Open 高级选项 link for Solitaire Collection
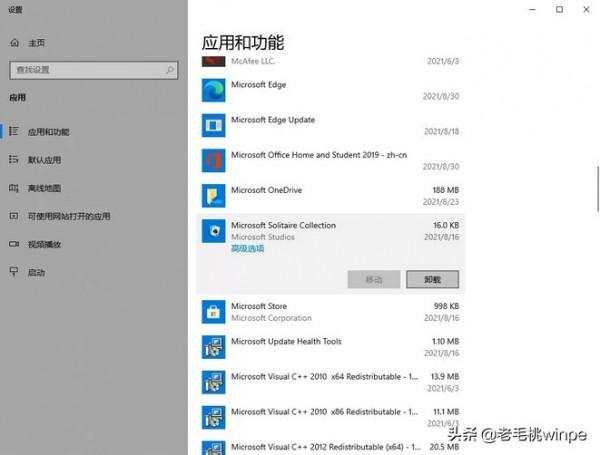The image size is (600, 455). point(248,249)
